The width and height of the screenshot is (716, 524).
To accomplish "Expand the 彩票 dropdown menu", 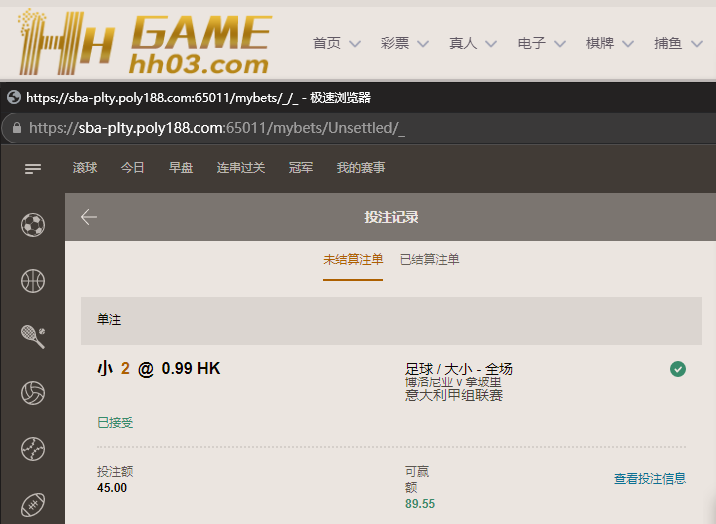I will pyautogui.click(x=404, y=43).
